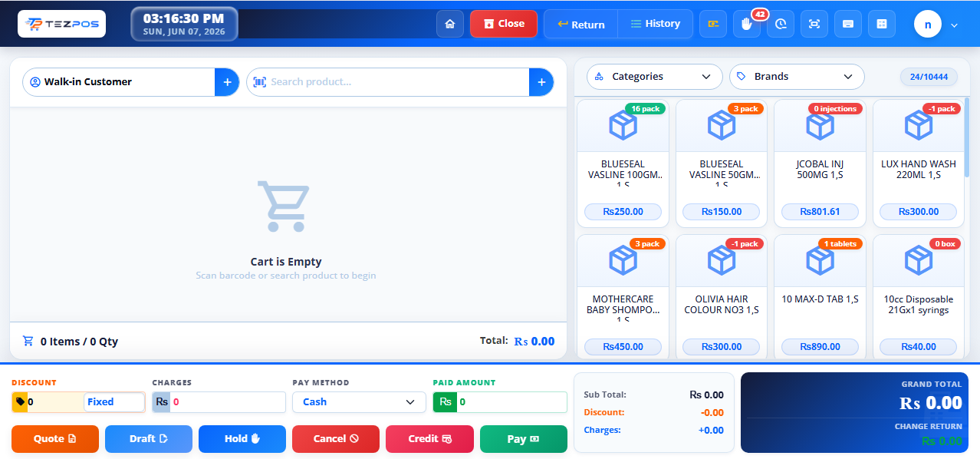Expand the user profile dropdown arrow

point(955,25)
